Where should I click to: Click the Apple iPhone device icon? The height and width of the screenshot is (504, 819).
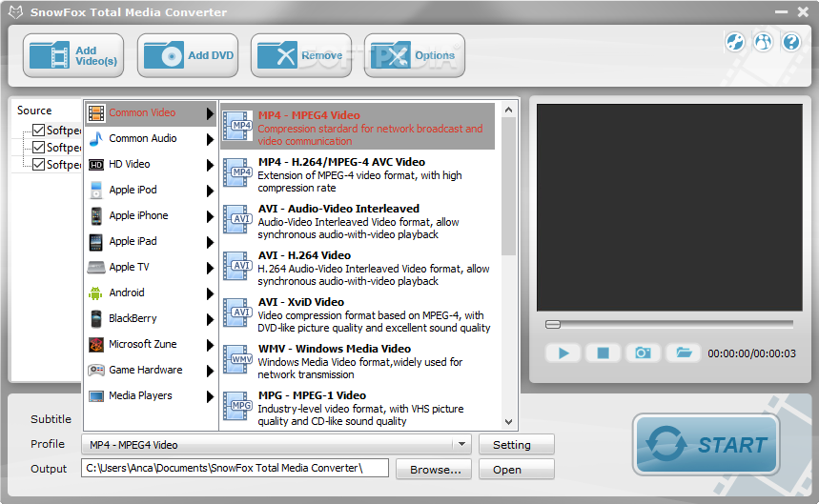click(x=96, y=216)
